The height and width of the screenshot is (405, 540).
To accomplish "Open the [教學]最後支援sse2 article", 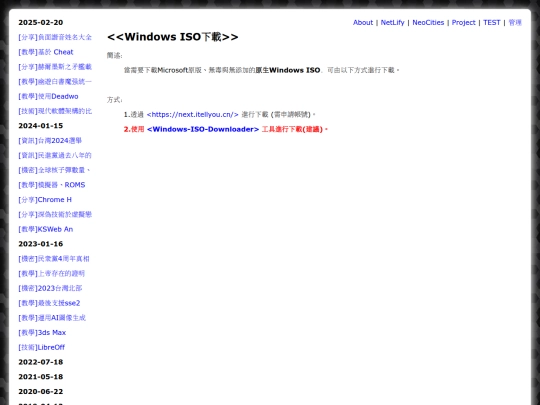I will (x=49, y=303).
